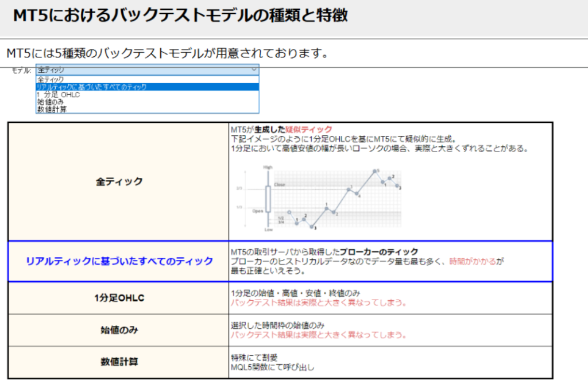Click the bold ブローカーのティック text
Screen dimensions: 588x380
point(379,252)
